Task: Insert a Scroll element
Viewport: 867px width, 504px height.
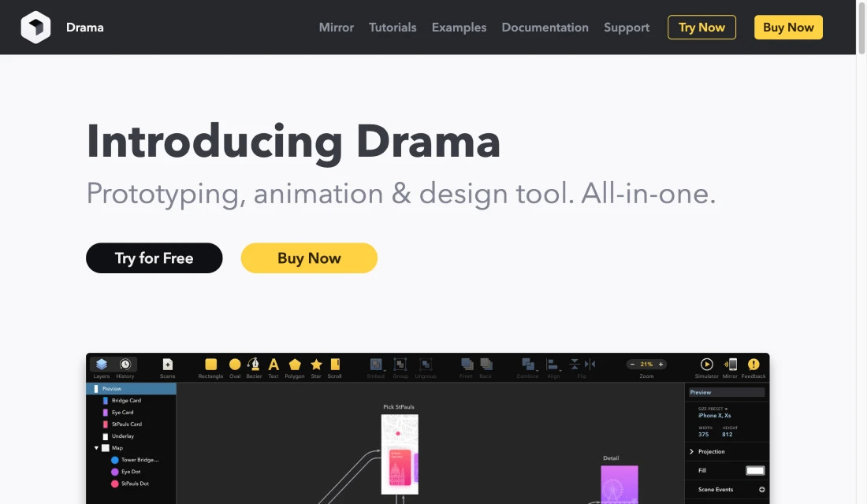Action: tap(334, 365)
